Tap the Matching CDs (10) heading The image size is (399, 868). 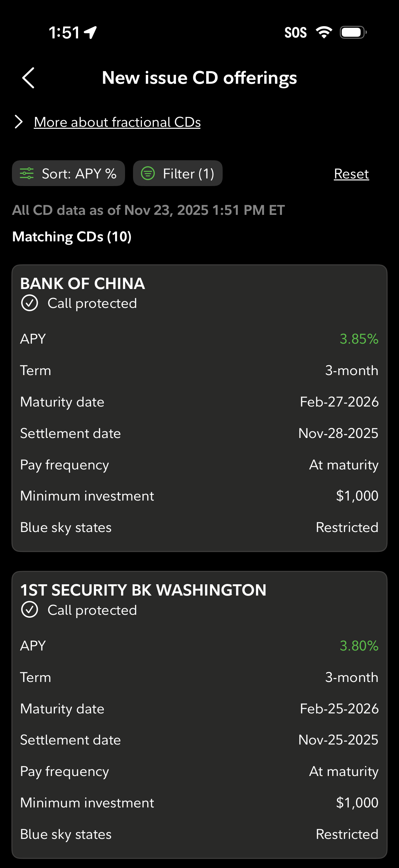(x=72, y=237)
